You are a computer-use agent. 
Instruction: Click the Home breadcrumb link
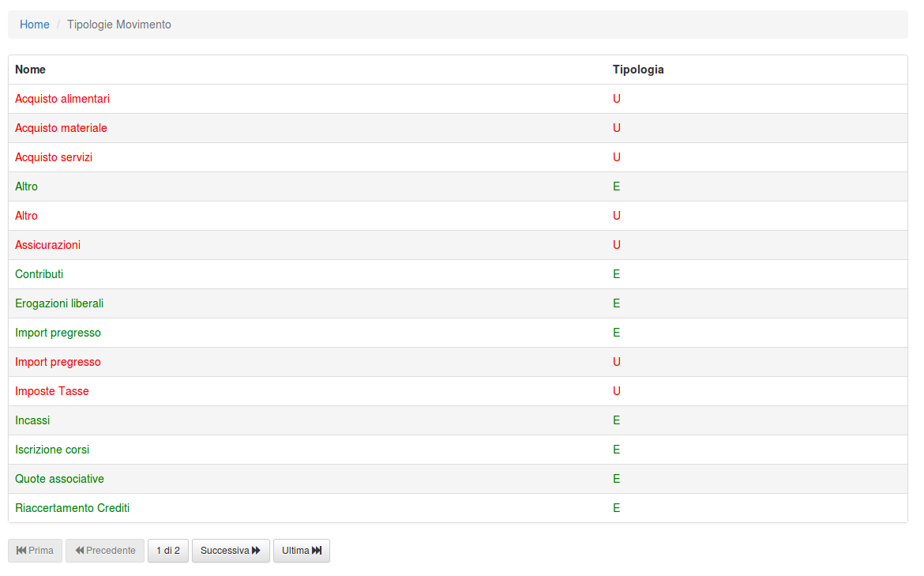click(x=35, y=24)
